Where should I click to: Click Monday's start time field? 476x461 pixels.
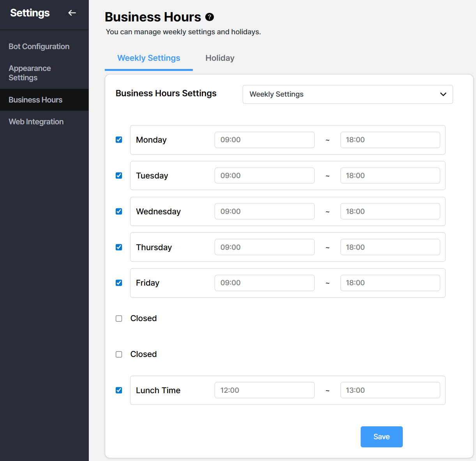(x=264, y=140)
